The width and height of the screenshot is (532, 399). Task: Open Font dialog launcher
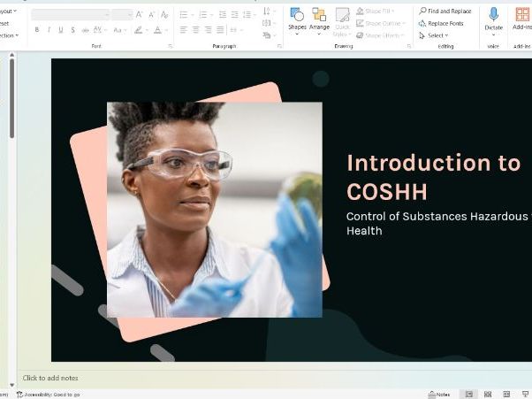pyautogui.click(x=171, y=46)
